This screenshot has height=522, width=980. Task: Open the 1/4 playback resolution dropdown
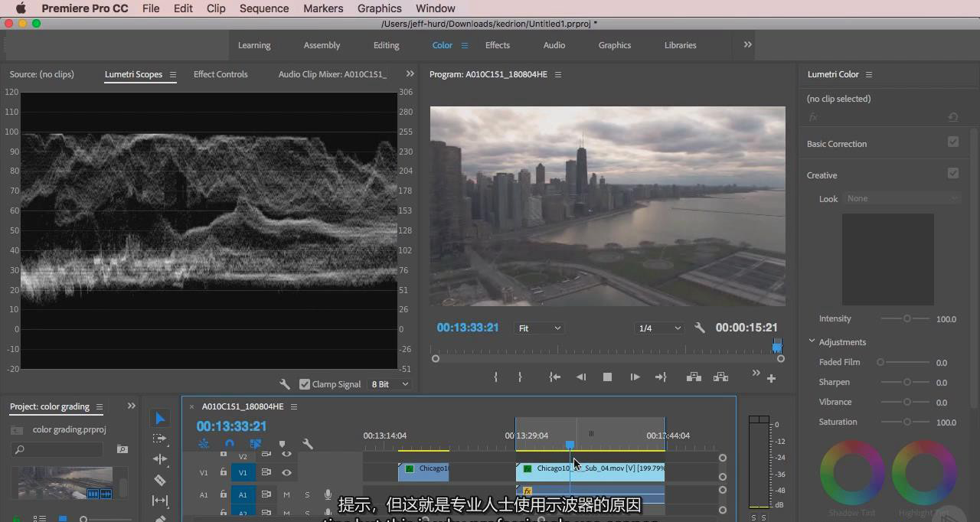coord(659,328)
